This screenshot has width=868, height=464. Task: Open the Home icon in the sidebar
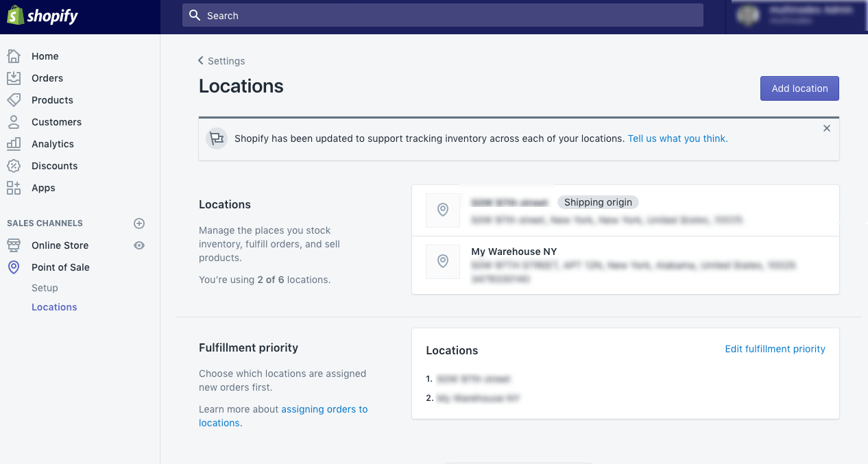14,56
